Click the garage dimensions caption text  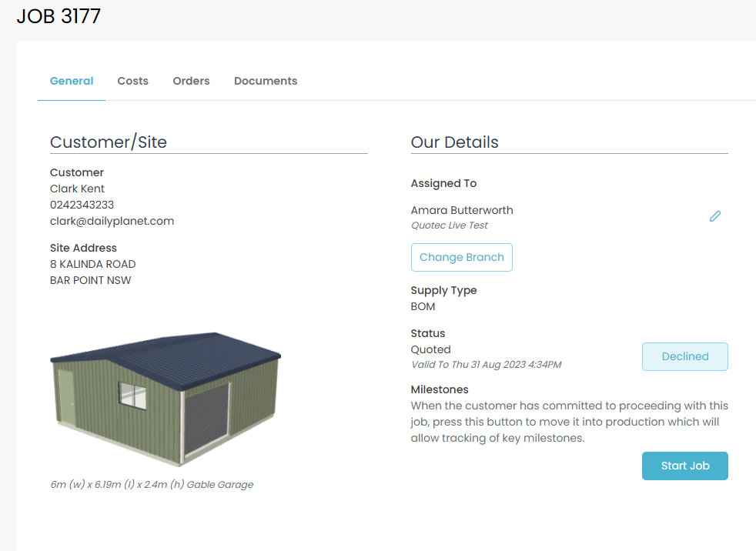tap(152, 485)
